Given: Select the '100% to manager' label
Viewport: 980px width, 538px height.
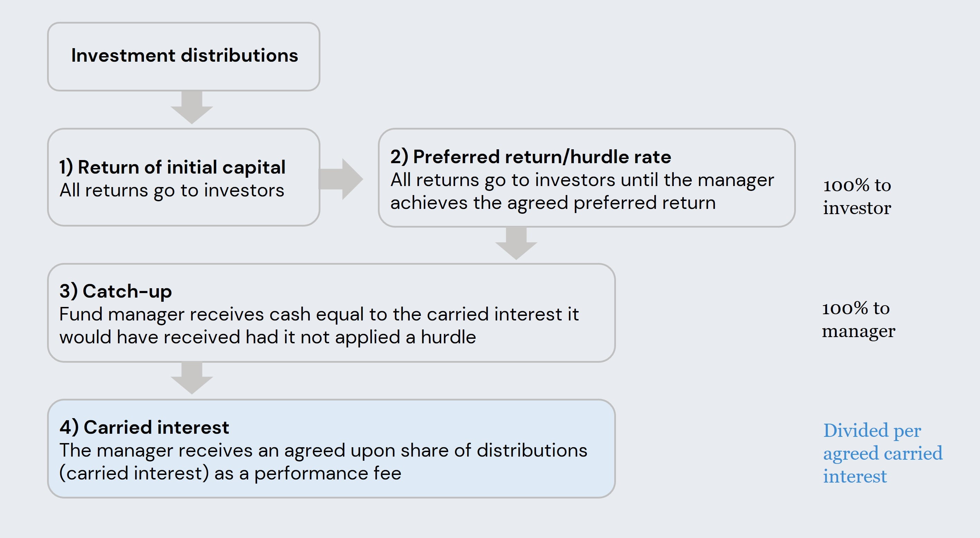Looking at the screenshot, I should [858, 320].
